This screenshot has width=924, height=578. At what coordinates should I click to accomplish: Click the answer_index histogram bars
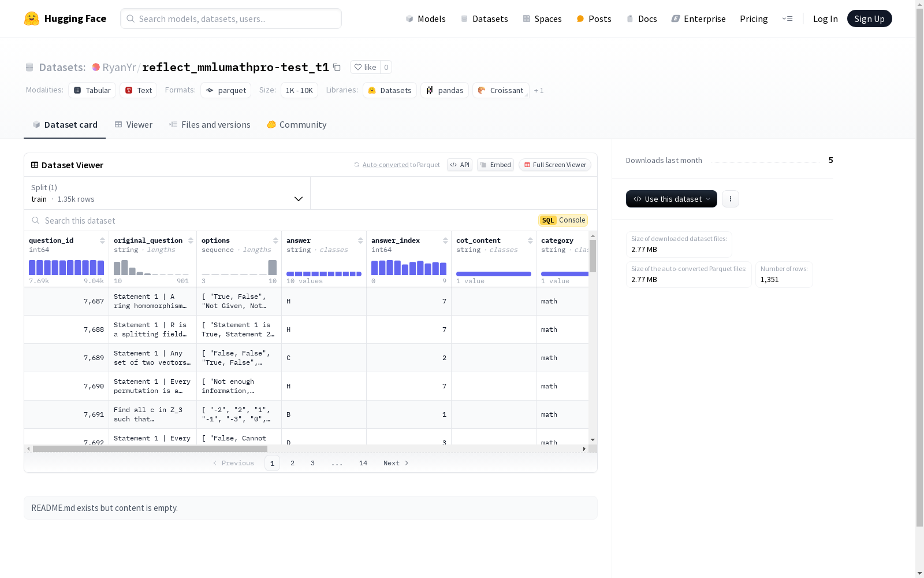pos(409,268)
